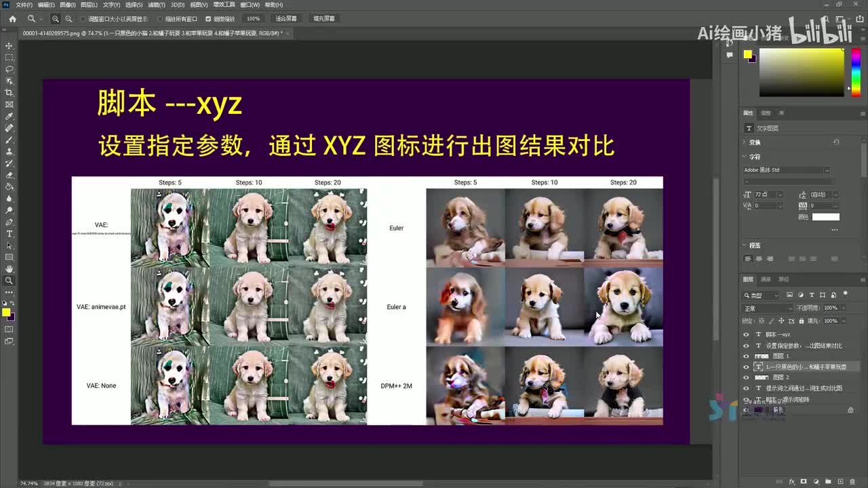
Task: Filter layers by type layers (T)
Action: (811, 295)
